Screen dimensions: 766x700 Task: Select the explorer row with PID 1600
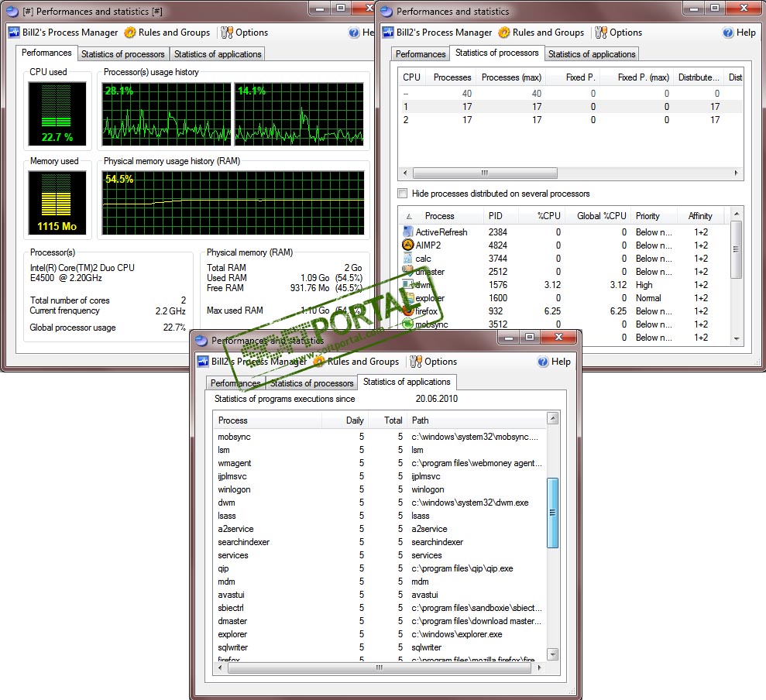(x=565, y=298)
